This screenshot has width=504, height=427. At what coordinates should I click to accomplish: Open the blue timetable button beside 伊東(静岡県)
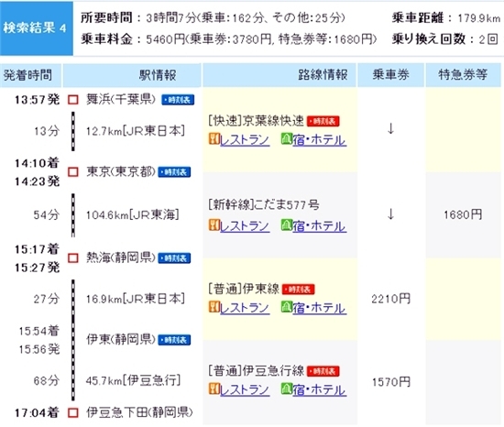click(174, 340)
